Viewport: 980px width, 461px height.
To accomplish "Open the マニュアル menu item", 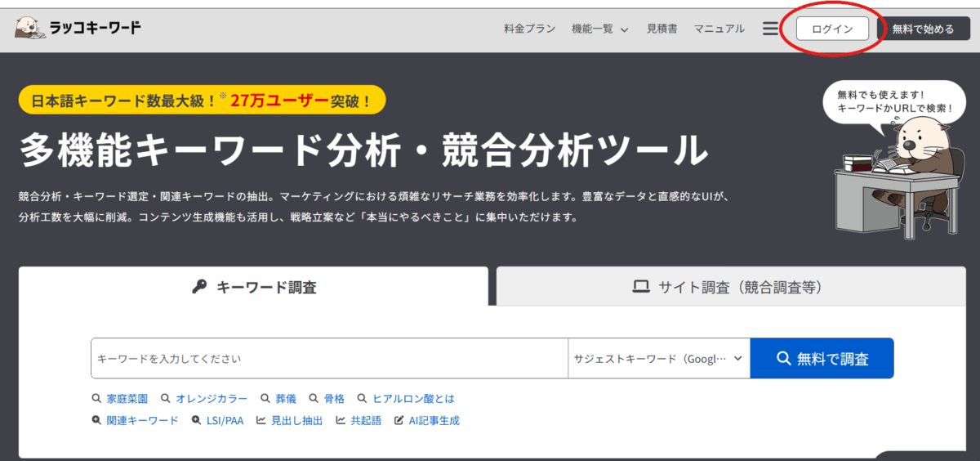I will [x=719, y=29].
